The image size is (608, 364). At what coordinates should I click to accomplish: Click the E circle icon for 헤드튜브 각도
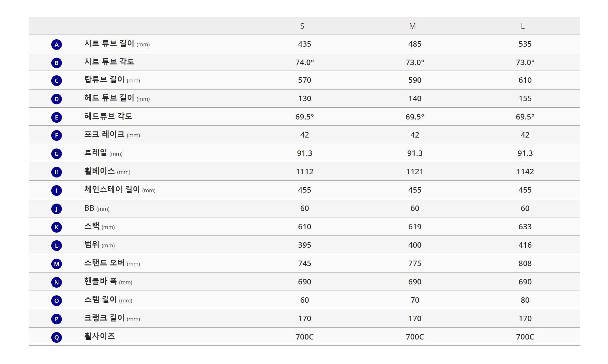pyautogui.click(x=56, y=117)
